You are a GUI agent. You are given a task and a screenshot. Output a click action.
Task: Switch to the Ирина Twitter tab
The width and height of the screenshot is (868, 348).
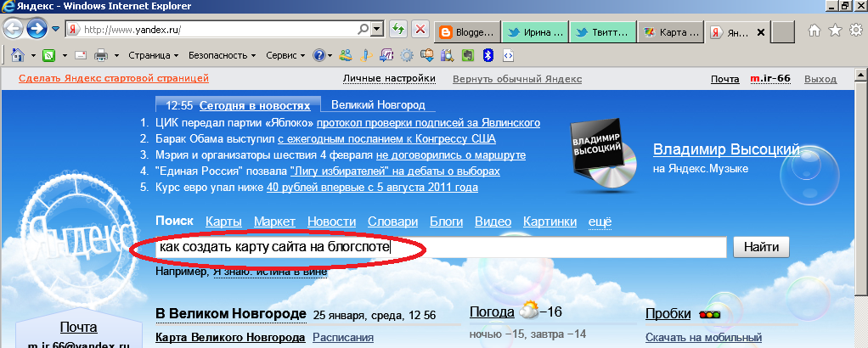pos(535,32)
